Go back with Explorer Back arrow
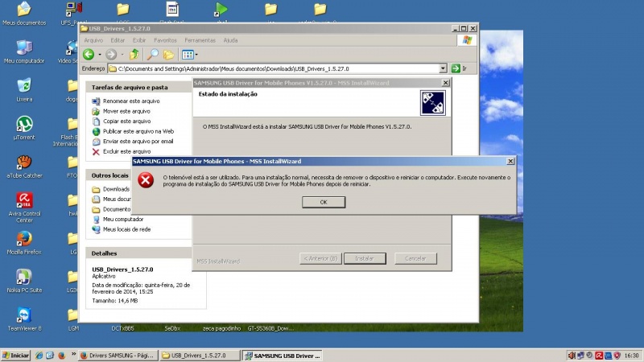 click(89, 54)
